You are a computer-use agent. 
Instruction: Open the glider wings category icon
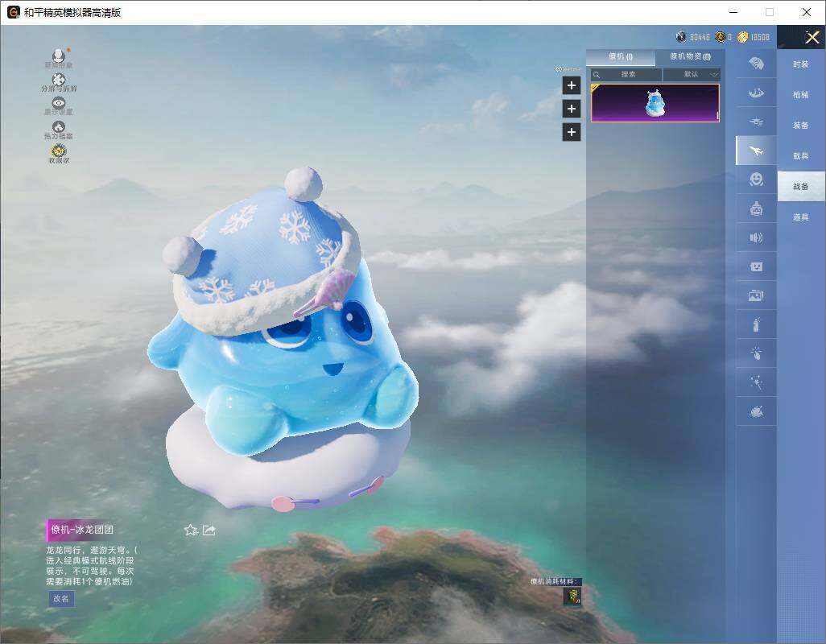pyautogui.click(x=756, y=93)
